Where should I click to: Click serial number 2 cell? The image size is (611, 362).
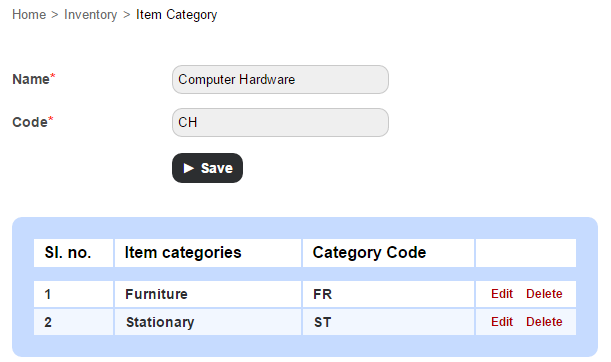74,322
